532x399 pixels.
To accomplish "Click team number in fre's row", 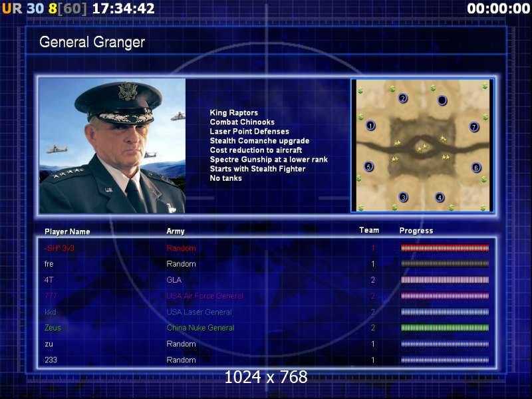I will pyautogui.click(x=373, y=263).
